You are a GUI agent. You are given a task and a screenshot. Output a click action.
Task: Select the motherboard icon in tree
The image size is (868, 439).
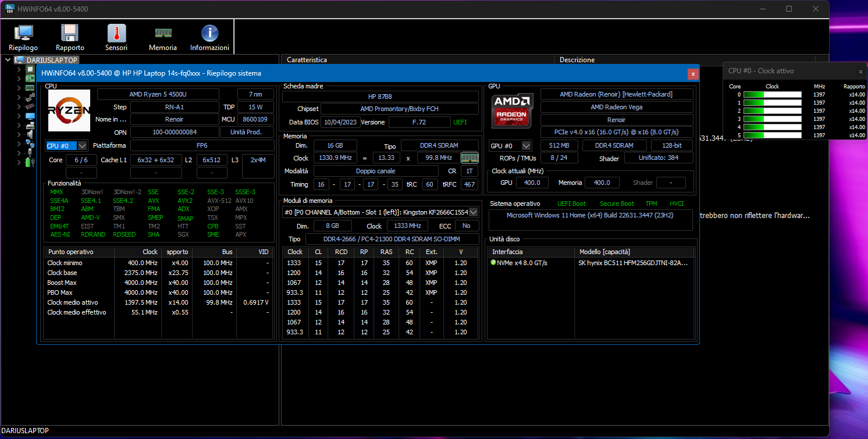(30, 78)
